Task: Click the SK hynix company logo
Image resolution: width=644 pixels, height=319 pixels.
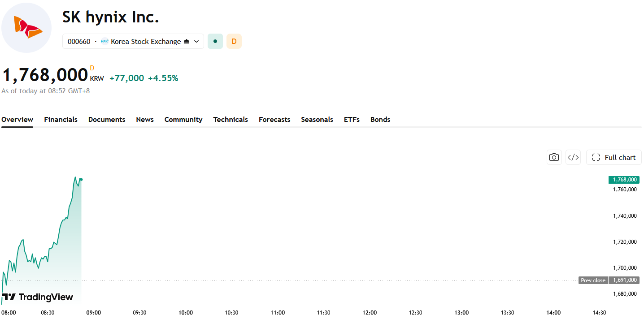Action: (26, 28)
